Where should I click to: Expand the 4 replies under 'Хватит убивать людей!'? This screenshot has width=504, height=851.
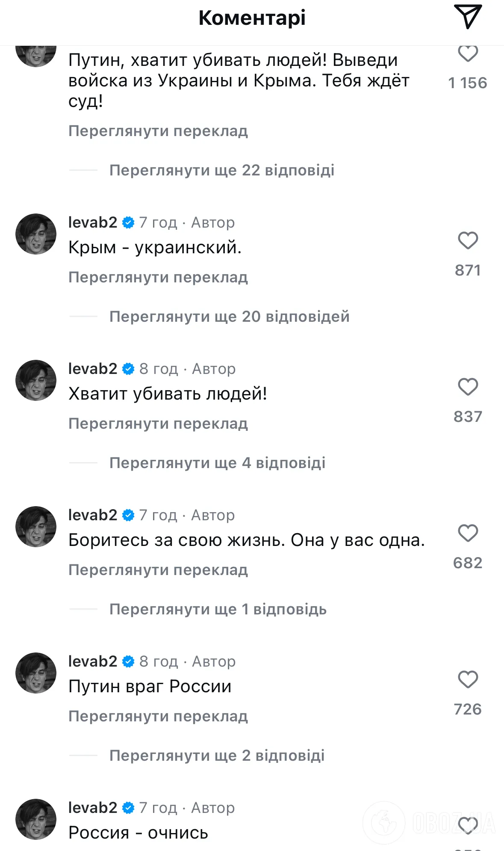[218, 463]
